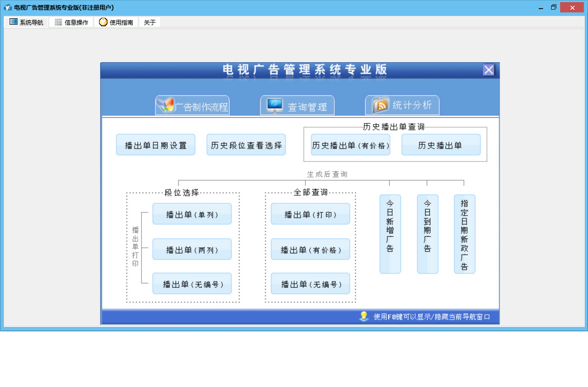The image size is (588, 387).
Task: Click the 电视广告管理系统专业版 panel title
Action: [305, 70]
